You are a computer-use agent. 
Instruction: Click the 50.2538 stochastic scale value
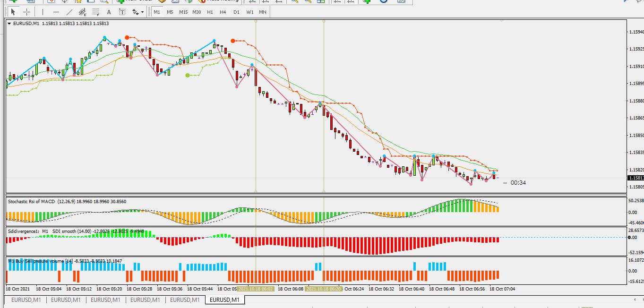pyautogui.click(x=636, y=201)
